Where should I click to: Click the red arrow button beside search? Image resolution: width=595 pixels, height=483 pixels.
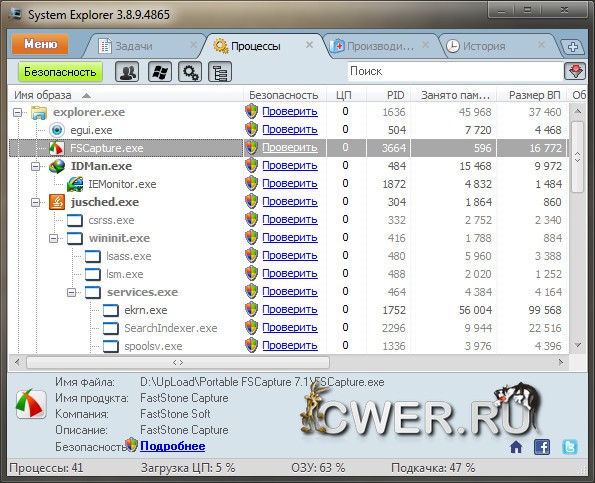[575, 71]
